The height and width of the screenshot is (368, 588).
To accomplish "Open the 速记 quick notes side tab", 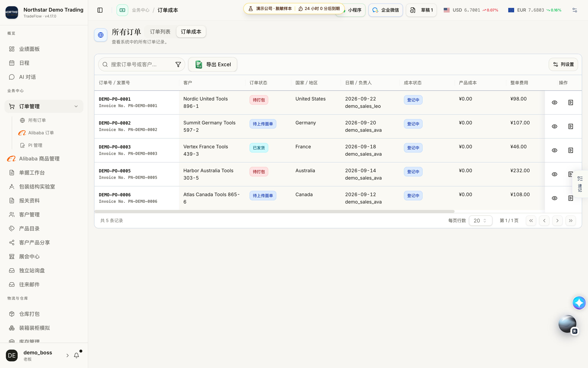I will pyautogui.click(x=580, y=184).
